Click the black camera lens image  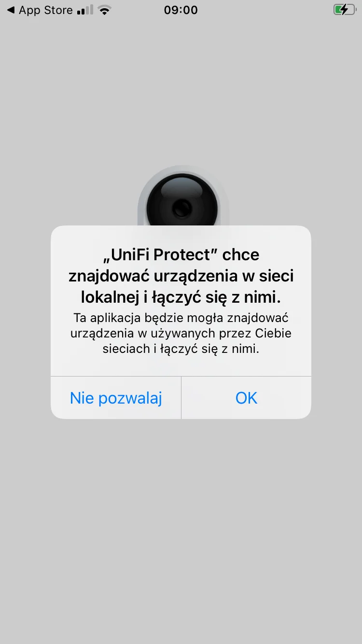182,201
